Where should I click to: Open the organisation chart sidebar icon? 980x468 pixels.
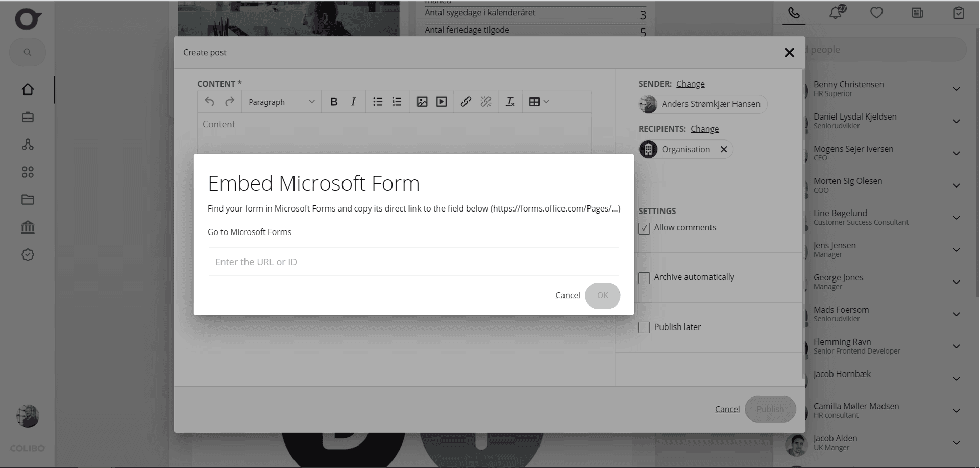point(28,145)
